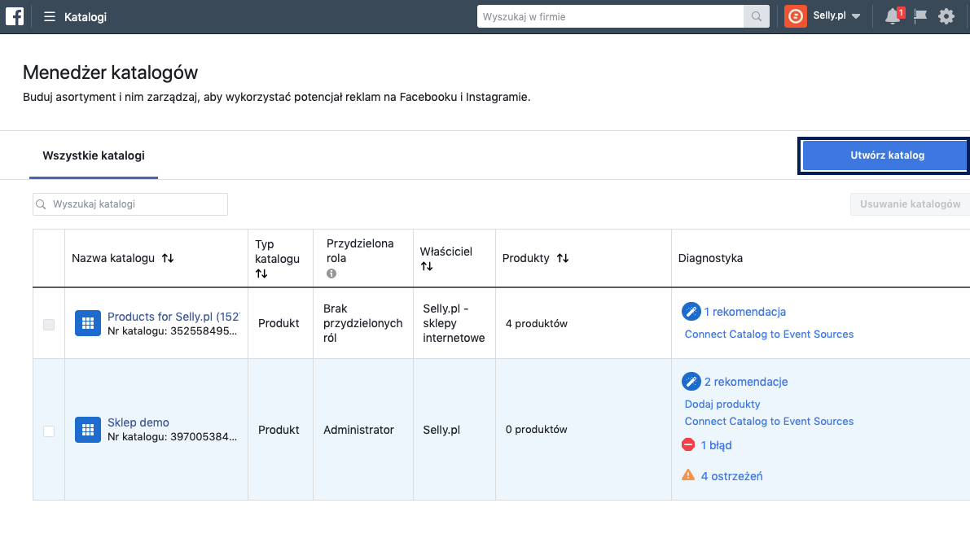Viewport: 970px width, 560px height.
Task: Sort by Produkty column arrows
Action: (563, 258)
